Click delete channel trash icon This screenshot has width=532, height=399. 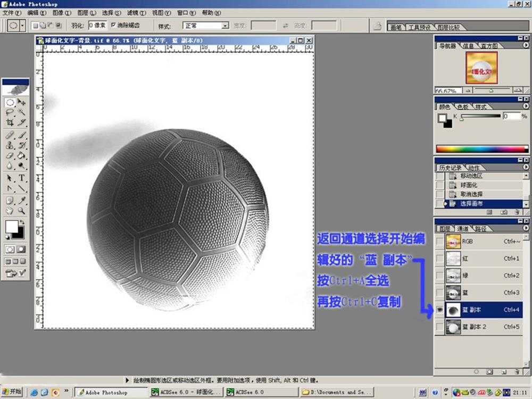pyautogui.click(x=517, y=371)
